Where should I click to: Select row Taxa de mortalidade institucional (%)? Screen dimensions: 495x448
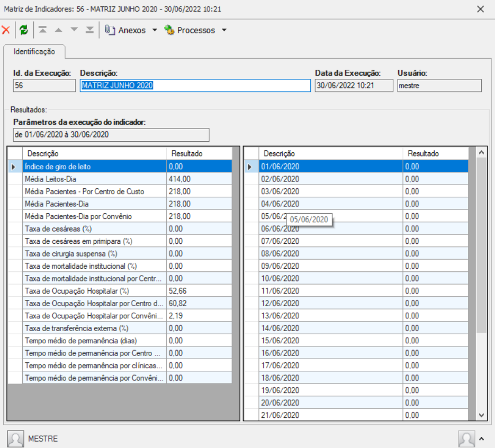tap(120, 266)
